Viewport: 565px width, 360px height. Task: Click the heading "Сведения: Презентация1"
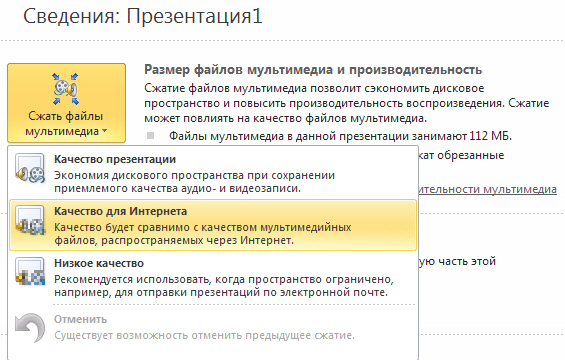point(143,16)
